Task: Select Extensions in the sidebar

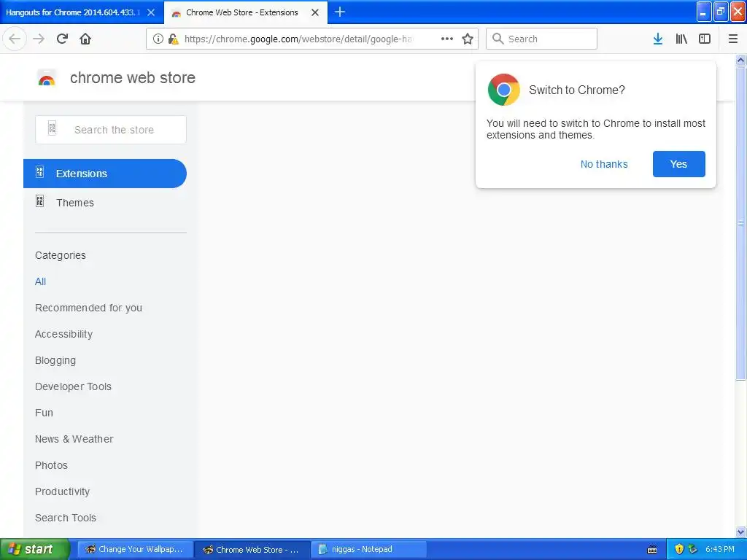Action: [x=105, y=174]
